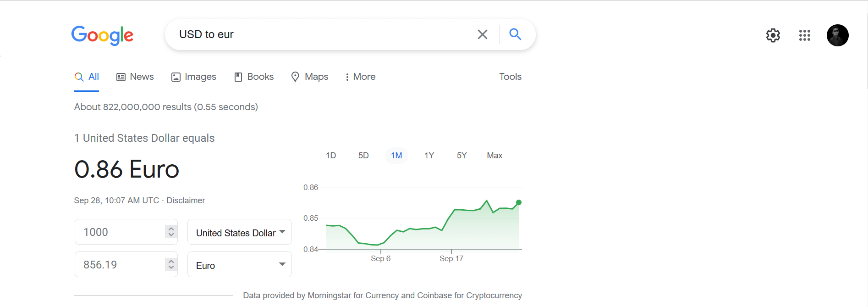The height and width of the screenshot is (307, 868).
Task: Open the Books results tab
Action: point(254,77)
